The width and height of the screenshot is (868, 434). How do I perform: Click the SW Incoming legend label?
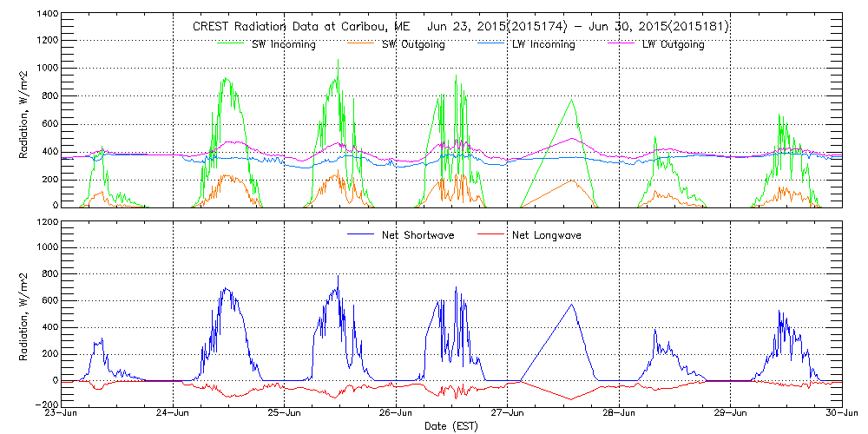point(281,44)
